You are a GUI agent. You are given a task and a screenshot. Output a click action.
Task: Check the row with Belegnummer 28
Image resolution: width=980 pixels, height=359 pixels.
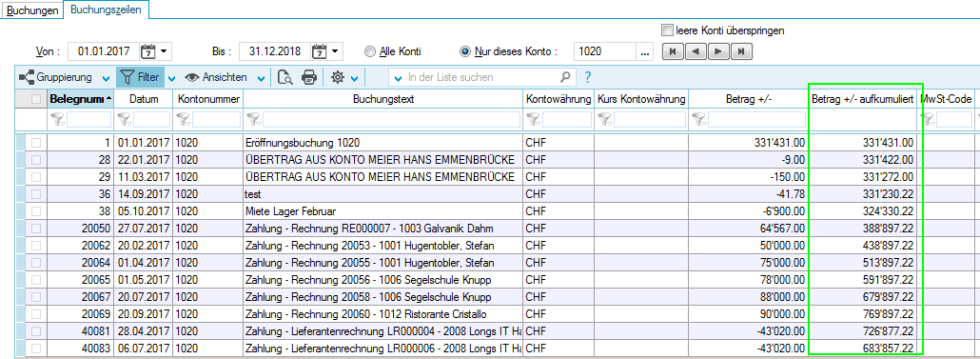click(36, 159)
